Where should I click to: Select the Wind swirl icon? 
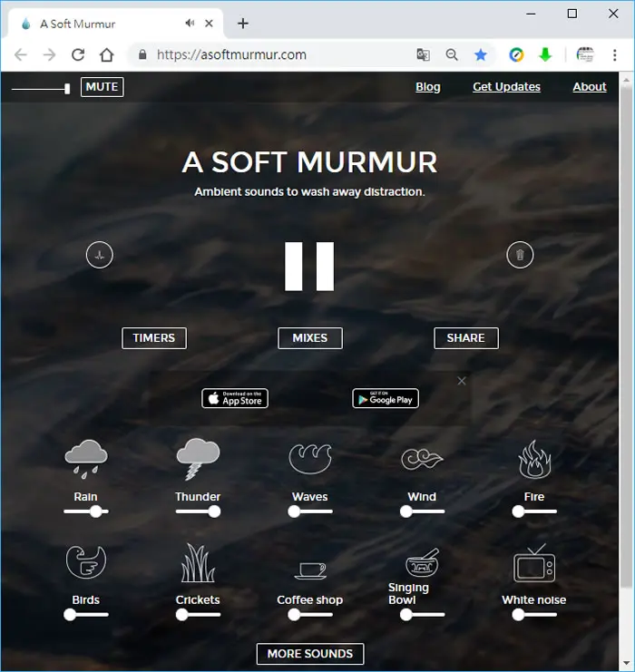coord(422,459)
